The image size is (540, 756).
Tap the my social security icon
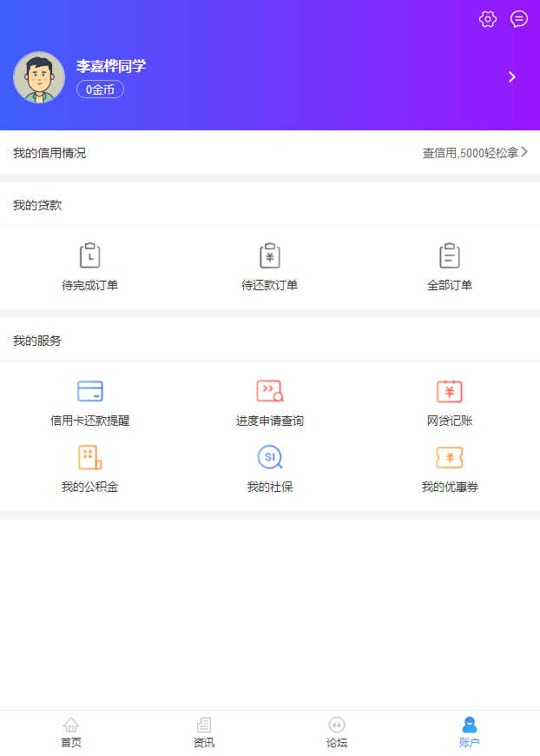[x=270, y=457]
